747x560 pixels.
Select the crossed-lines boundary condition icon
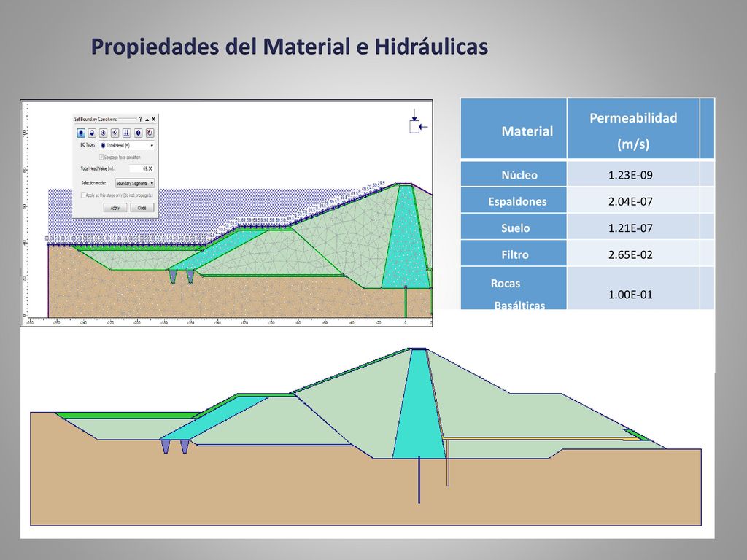click(x=115, y=133)
